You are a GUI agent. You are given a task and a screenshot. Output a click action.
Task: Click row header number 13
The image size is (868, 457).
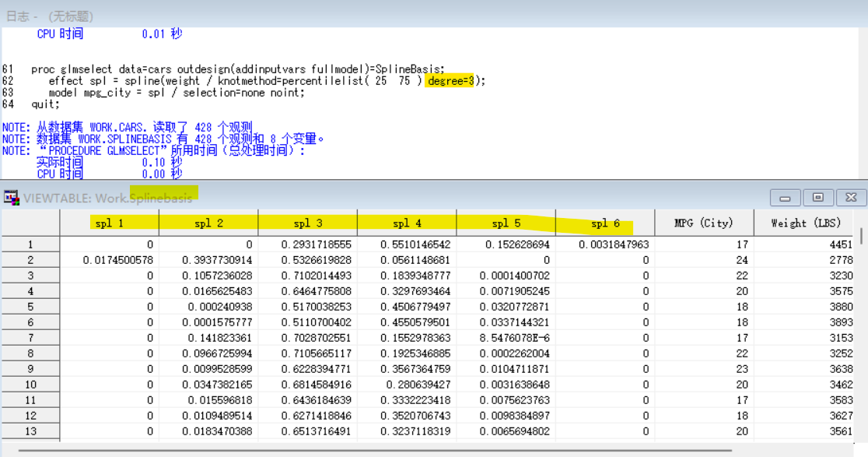(30, 431)
